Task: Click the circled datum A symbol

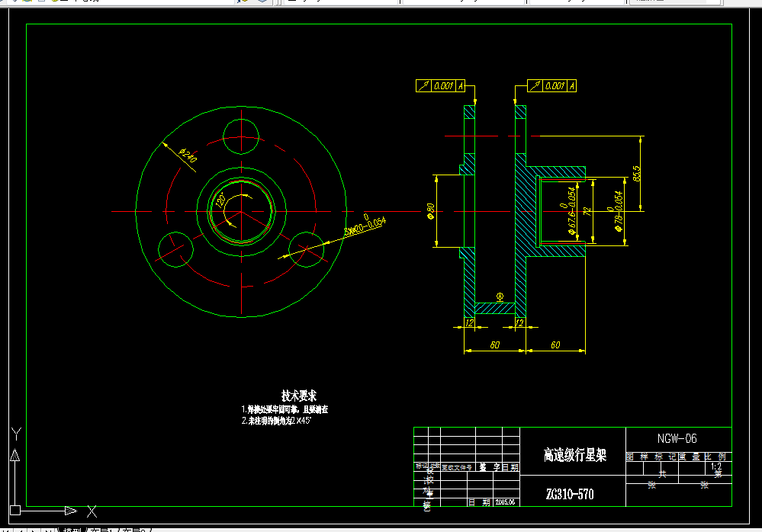Action: tap(500, 296)
